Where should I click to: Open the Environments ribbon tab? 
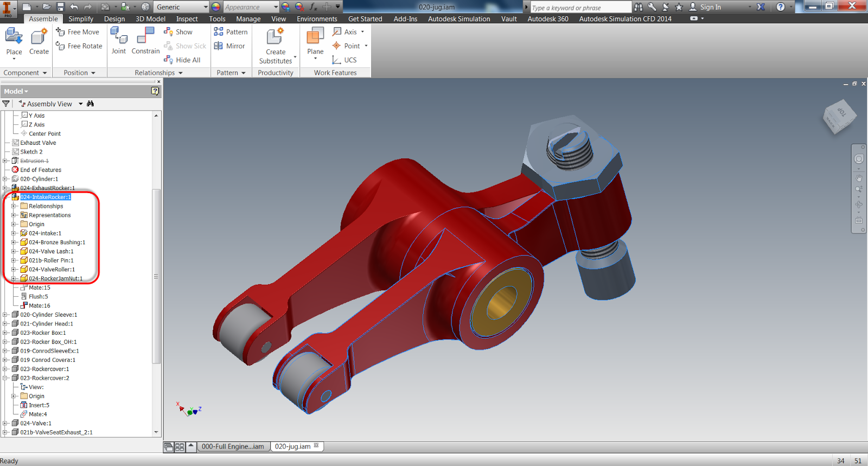click(x=317, y=18)
